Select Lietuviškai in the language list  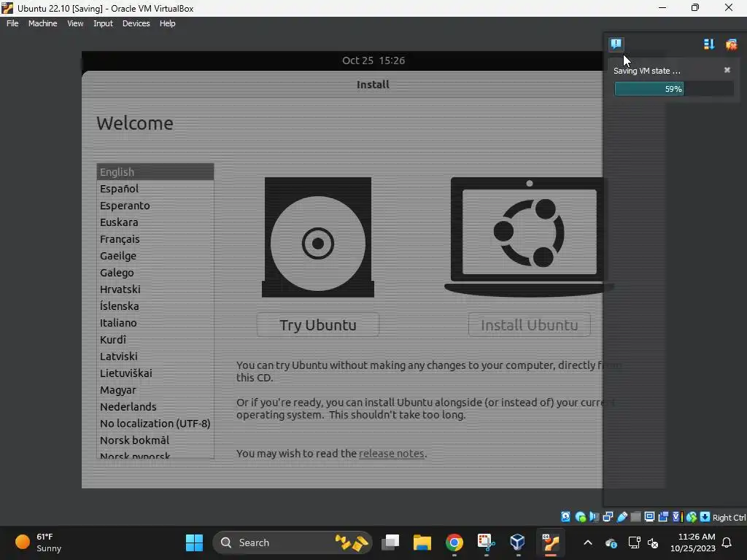[x=155, y=373]
